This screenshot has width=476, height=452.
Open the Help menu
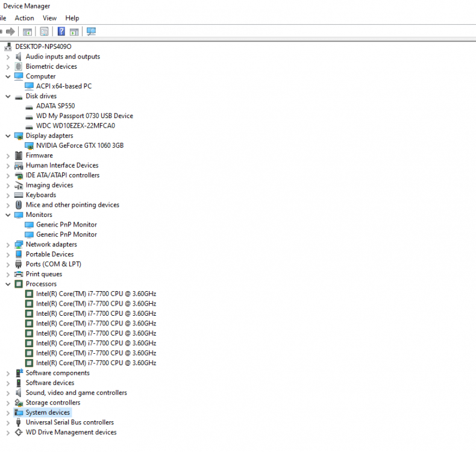pos(72,18)
